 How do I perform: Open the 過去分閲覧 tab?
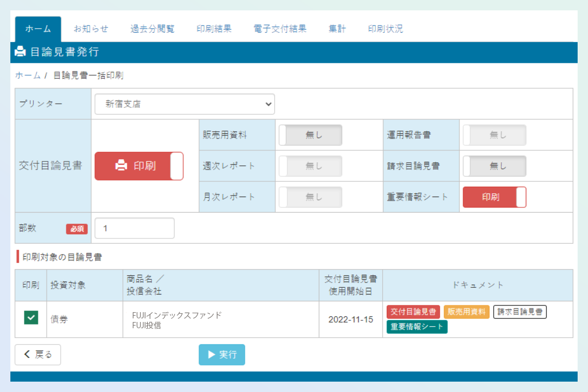[x=152, y=29]
